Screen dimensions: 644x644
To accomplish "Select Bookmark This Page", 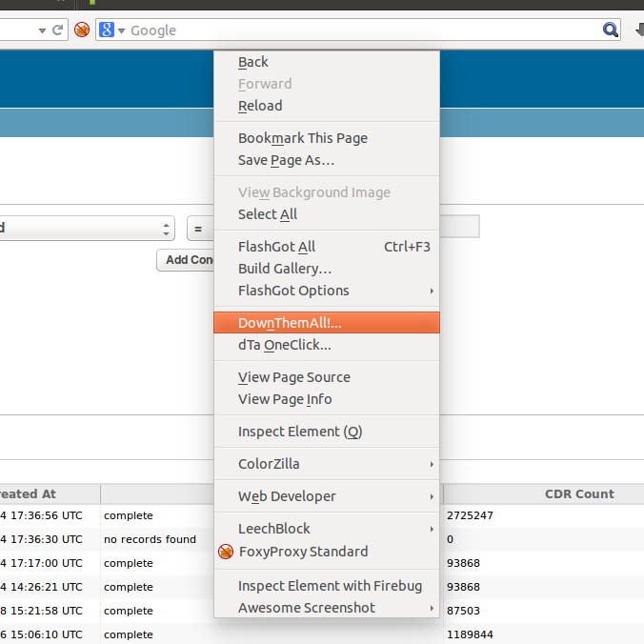I will click(x=327, y=138).
